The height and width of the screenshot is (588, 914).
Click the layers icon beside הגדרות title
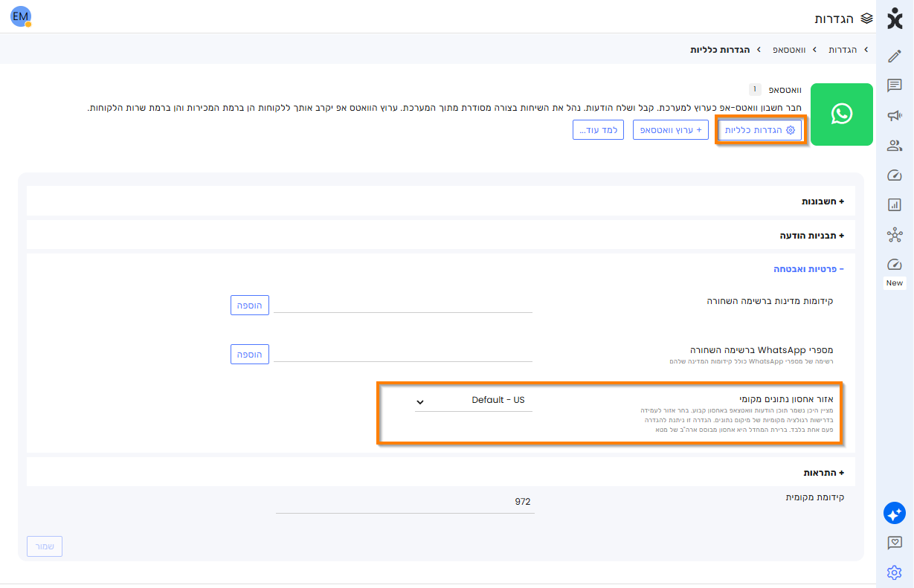click(x=866, y=18)
